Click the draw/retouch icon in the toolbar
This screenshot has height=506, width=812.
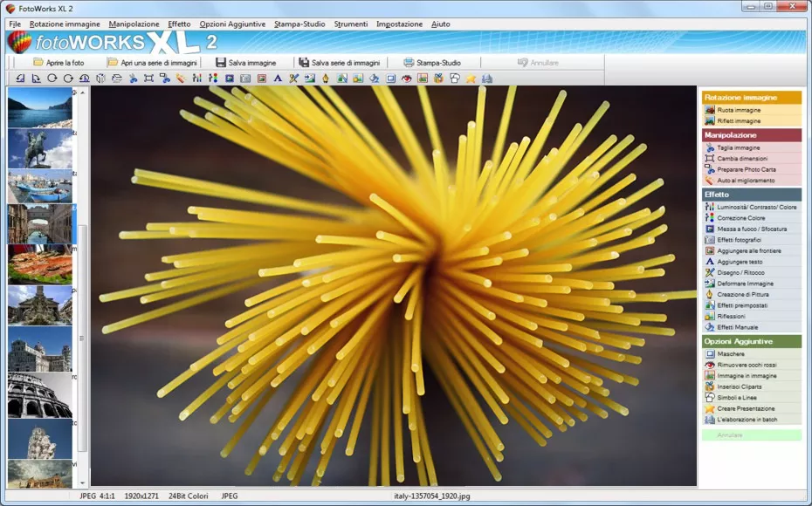(293, 79)
